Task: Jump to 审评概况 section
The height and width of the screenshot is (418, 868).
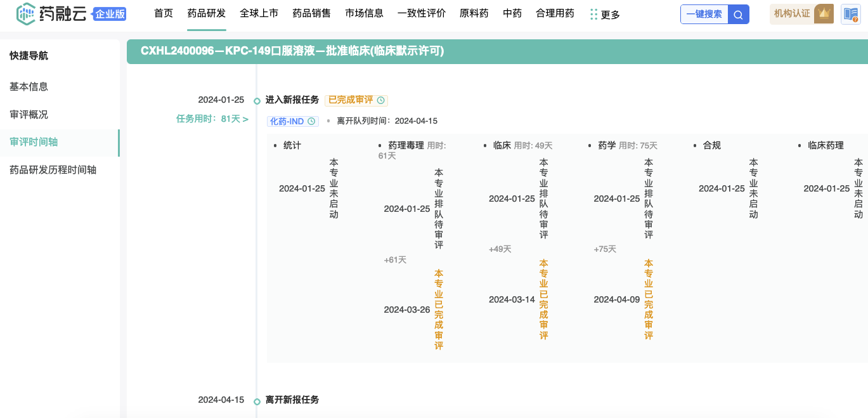Action: coord(29,115)
